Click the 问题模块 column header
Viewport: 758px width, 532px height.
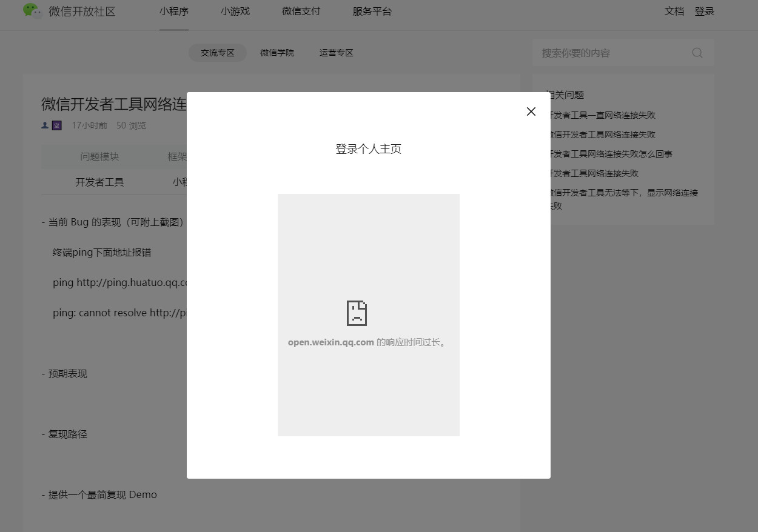pos(99,156)
